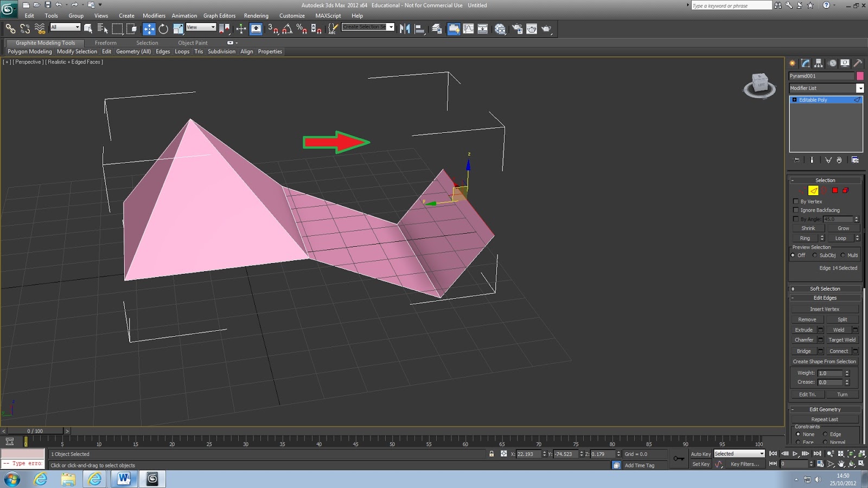
Task: Open the Utilities hammer panel
Action: click(x=858, y=63)
